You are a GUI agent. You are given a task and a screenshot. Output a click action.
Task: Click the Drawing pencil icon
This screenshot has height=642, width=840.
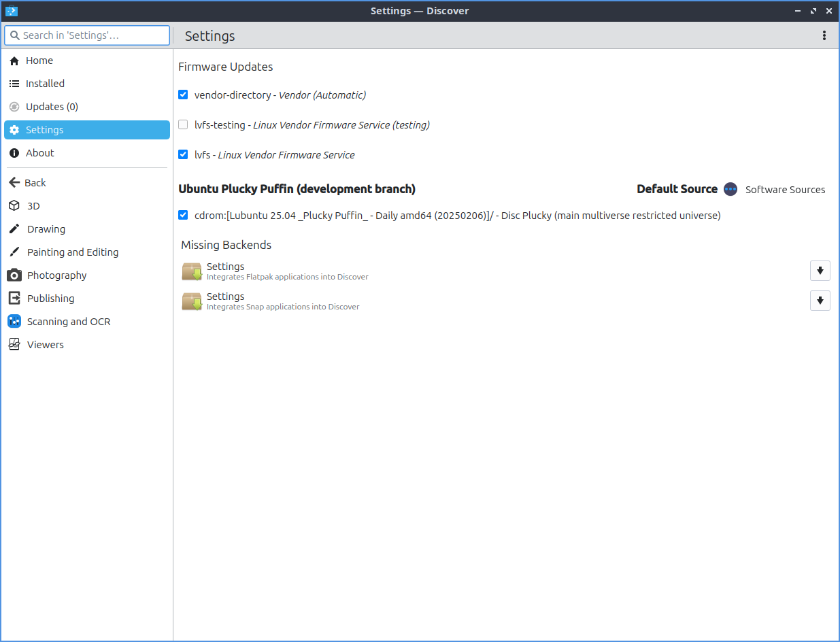pyautogui.click(x=14, y=229)
